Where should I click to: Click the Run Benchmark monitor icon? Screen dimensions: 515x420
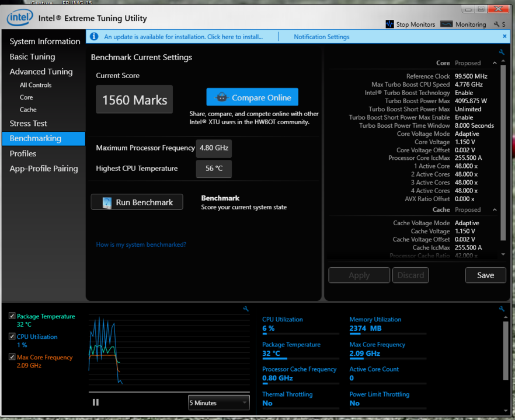(x=107, y=202)
